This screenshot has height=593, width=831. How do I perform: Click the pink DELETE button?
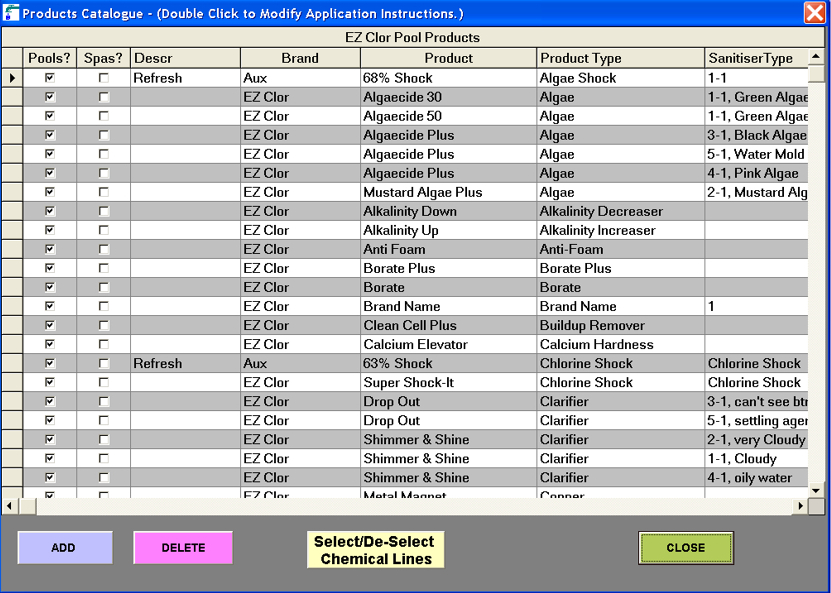click(183, 547)
